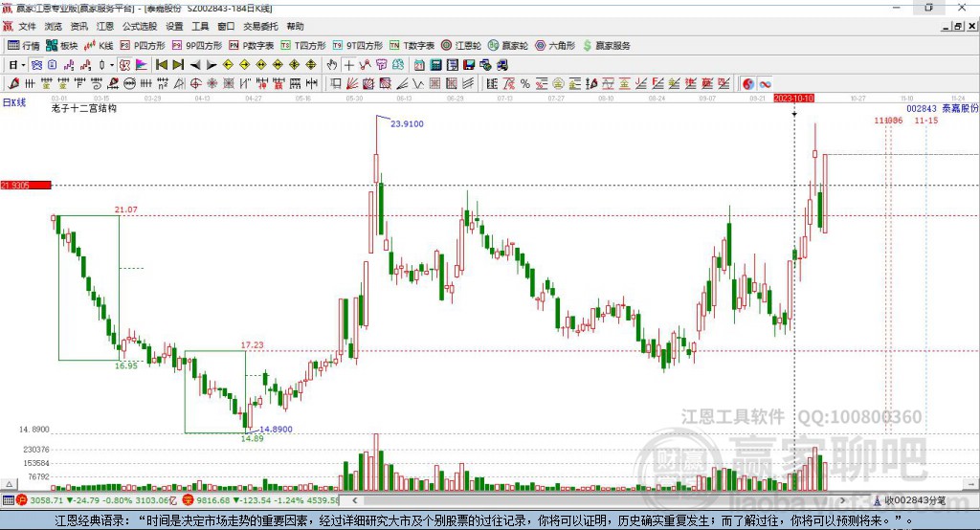Select the Gann fan lines tool
980x530 pixels.
(352, 83)
